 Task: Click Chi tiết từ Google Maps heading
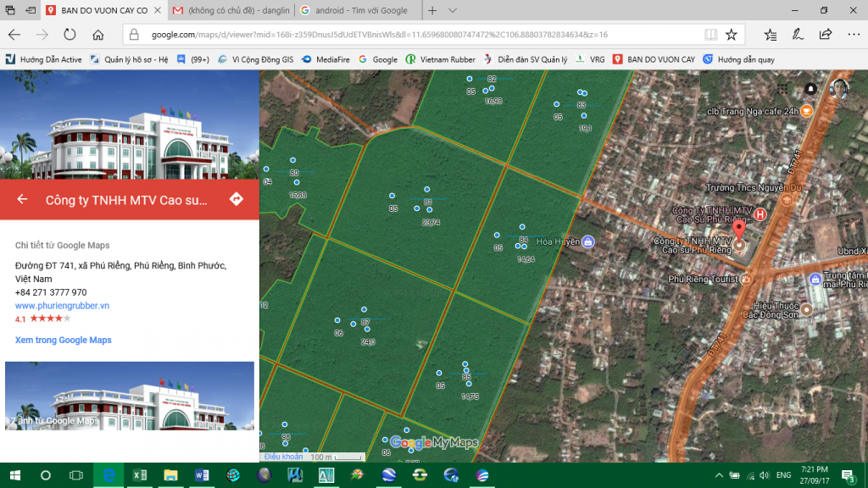pyautogui.click(x=62, y=245)
